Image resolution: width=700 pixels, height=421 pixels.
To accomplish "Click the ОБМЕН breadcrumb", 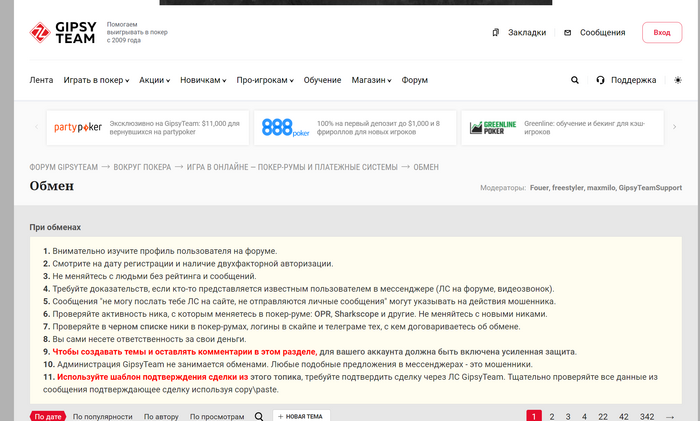I will pyautogui.click(x=426, y=167).
